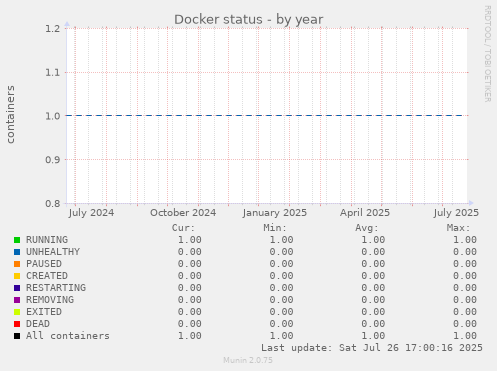Click the April 2025 x-axis label
The width and height of the screenshot is (497, 371).
[365, 213]
